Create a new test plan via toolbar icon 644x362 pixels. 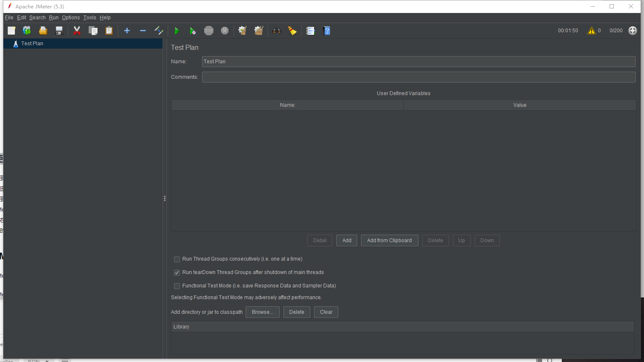click(x=11, y=31)
